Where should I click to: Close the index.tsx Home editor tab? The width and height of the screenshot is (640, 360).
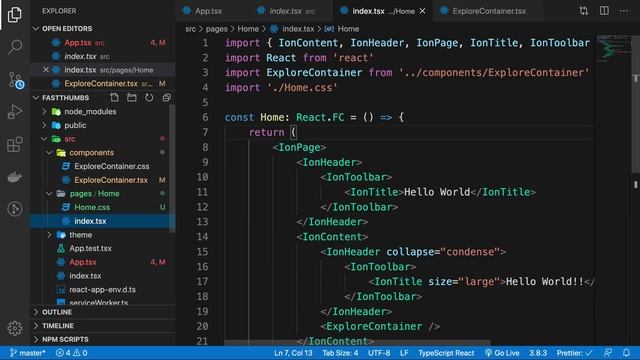coord(422,11)
